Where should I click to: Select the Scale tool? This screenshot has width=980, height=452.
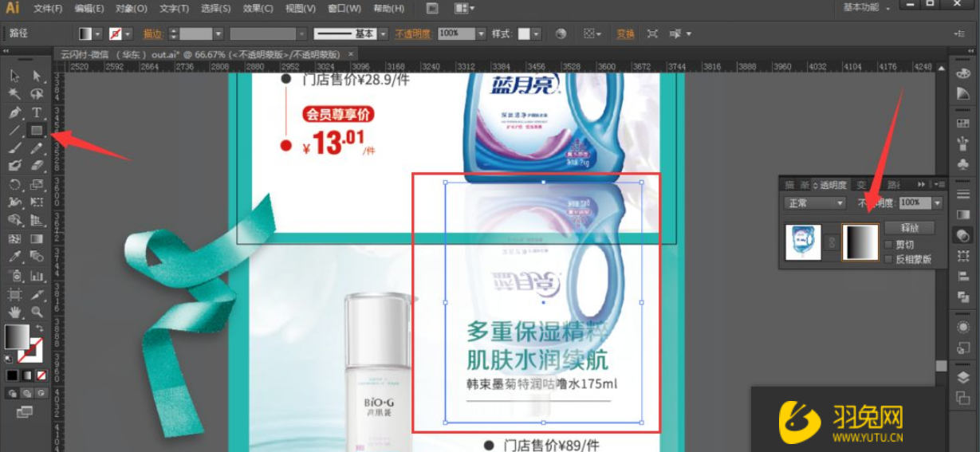click(x=37, y=184)
